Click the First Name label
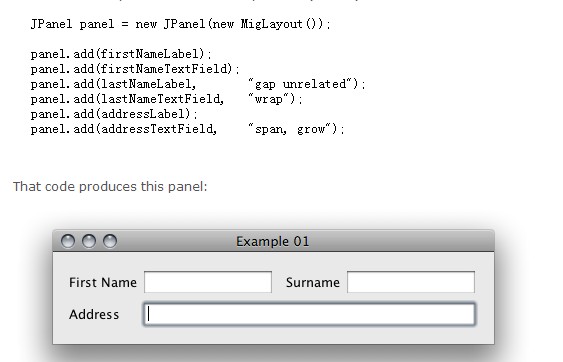The image size is (563, 362). click(103, 282)
